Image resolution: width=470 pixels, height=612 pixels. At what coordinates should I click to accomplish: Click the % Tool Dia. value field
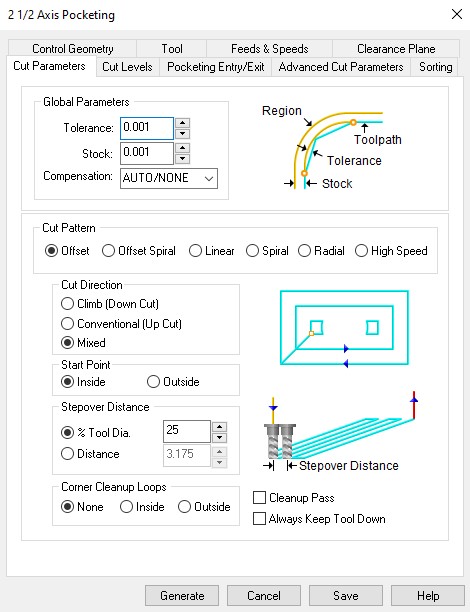(x=187, y=431)
